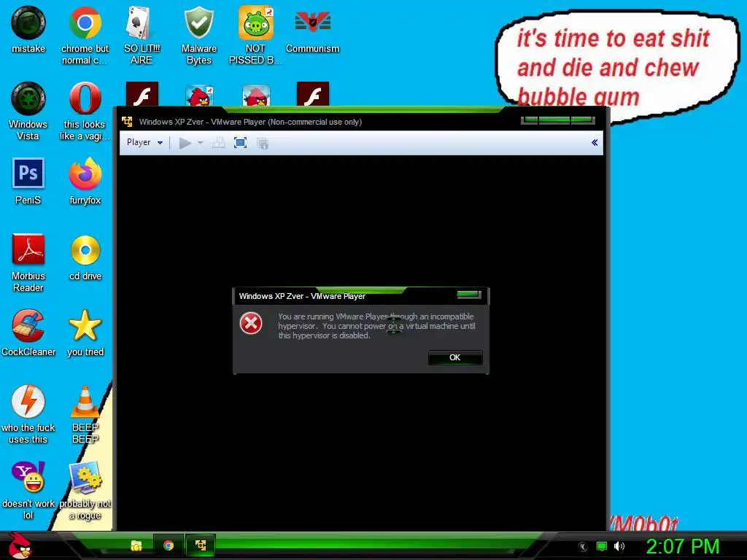Expand hidden tray icons arrow
The width and height of the screenshot is (747, 560).
pyautogui.click(x=582, y=547)
